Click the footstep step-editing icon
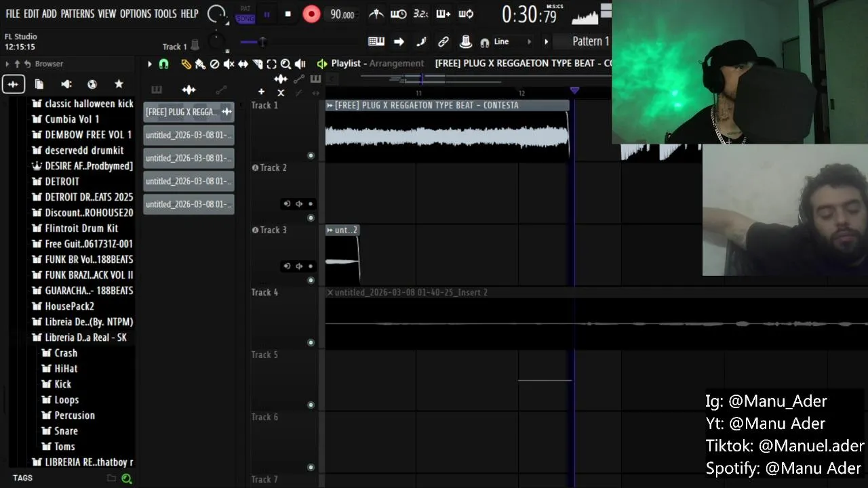This screenshot has width=868, height=488. coord(421,41)
